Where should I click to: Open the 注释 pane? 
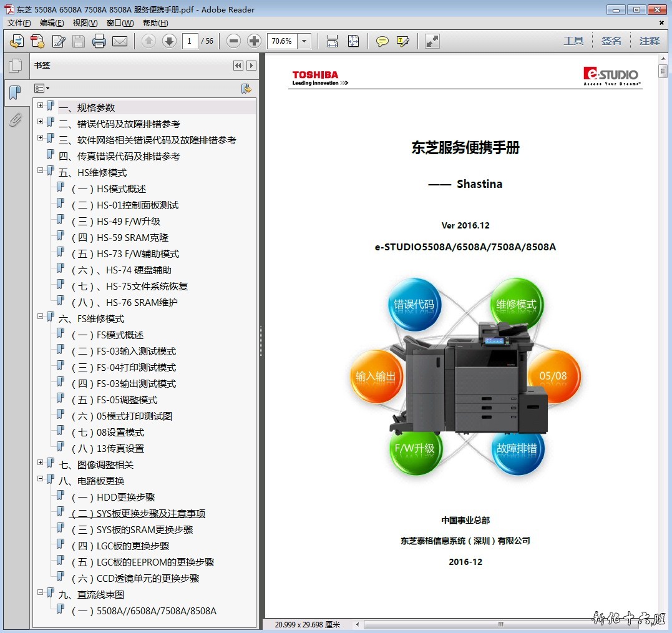pos(649,41)
